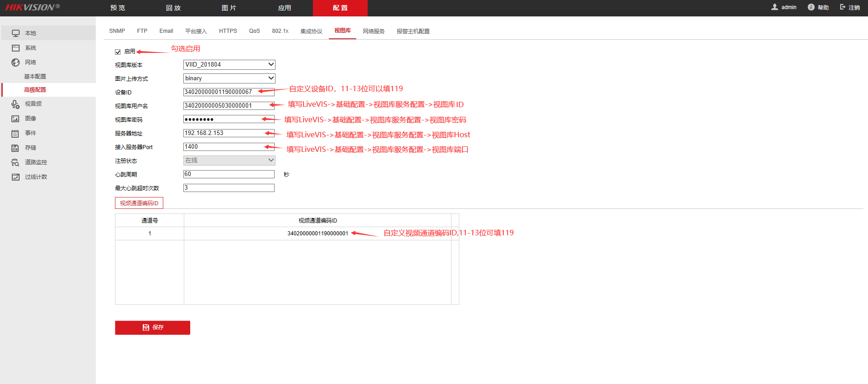Click the 视图库用户名 input field
This screenshot has width=868, height=384.
point(229,105)
